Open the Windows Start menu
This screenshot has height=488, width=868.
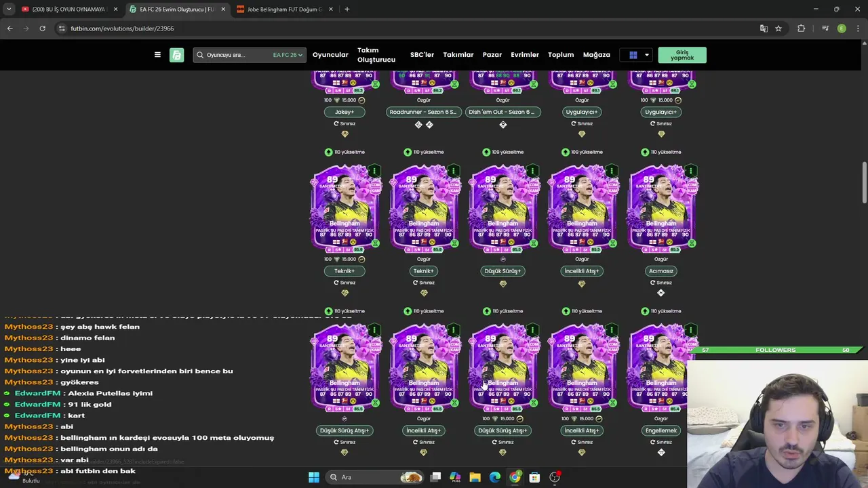(314, 477)
